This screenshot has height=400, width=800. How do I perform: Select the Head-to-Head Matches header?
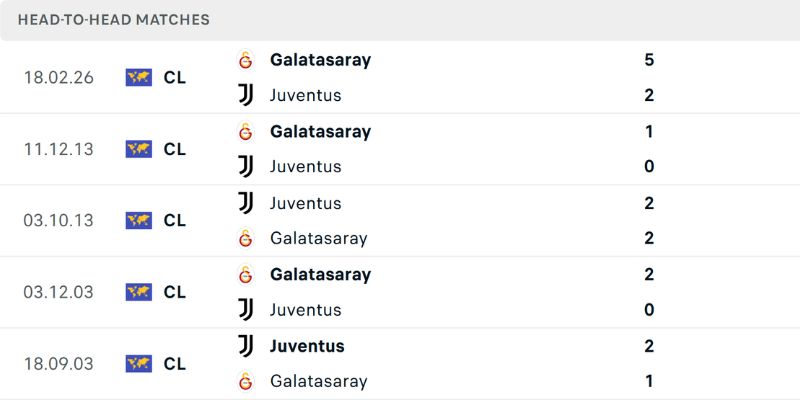114,20
